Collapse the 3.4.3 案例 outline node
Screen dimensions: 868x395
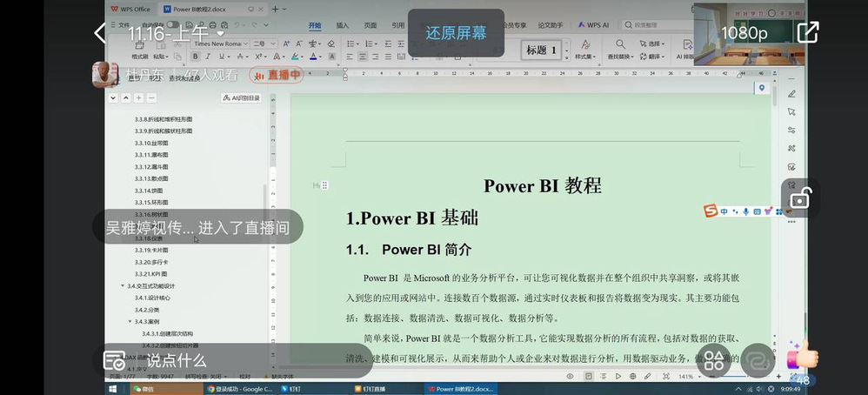pyautogui.click(x=130, y=321)
